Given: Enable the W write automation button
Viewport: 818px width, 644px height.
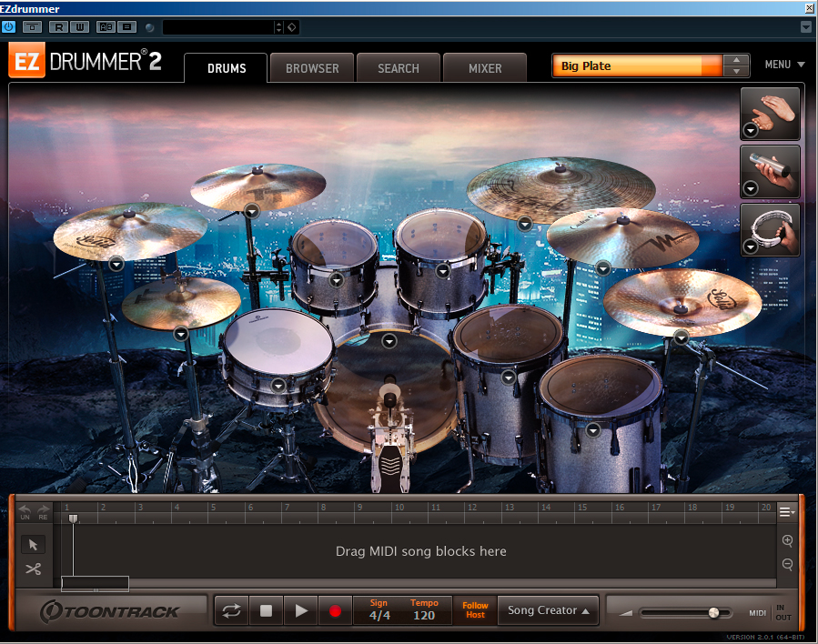Looking at the screenshot, I should (x=79, y=27).
